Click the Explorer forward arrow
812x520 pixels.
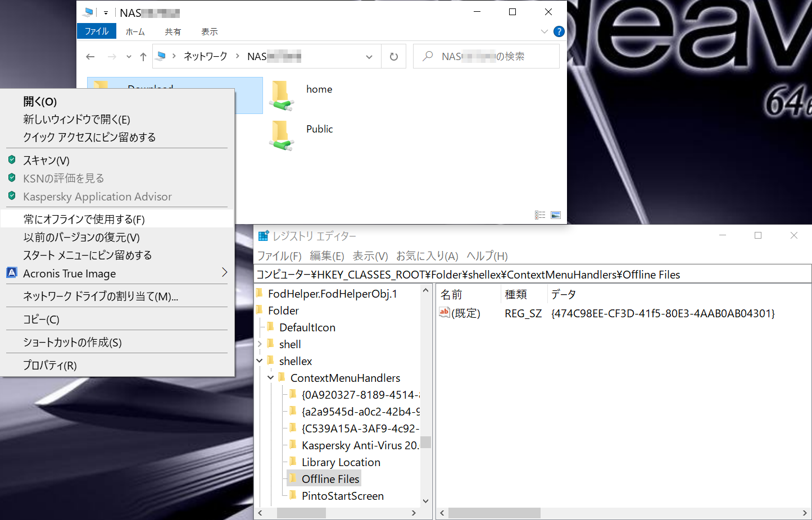click(x=112, y=57)
